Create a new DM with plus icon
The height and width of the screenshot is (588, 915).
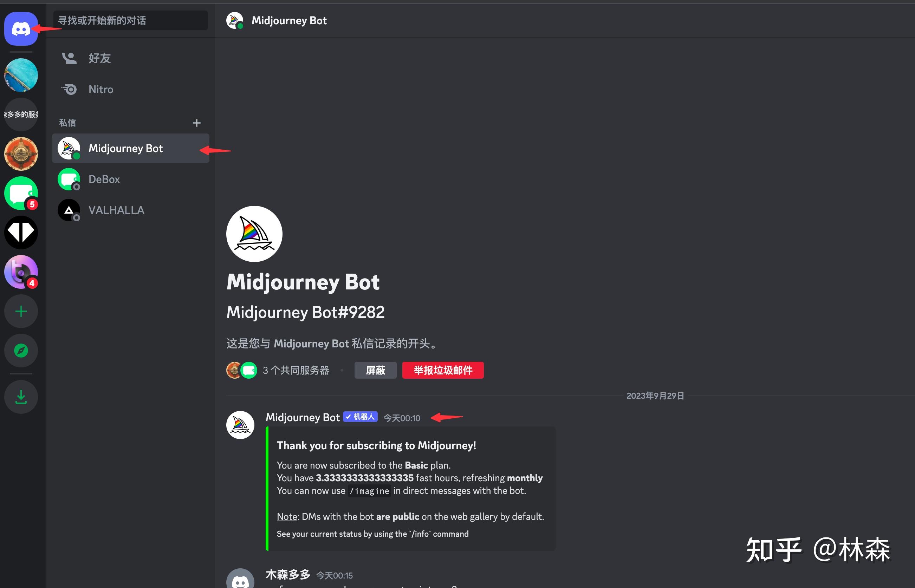tap(197, 123)
